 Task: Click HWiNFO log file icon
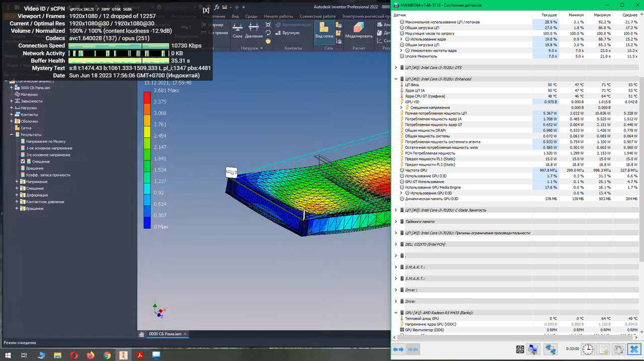(603, 349)
